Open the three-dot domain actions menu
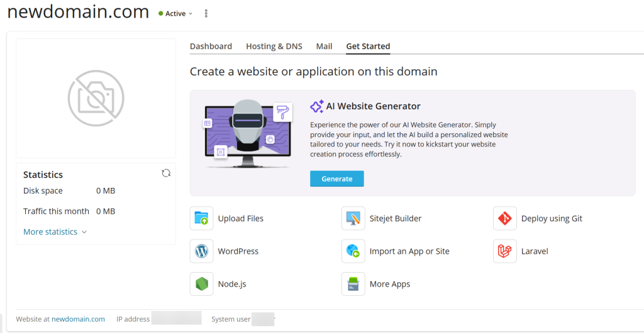The height and width of the screenshot is (333, 644). [206, 14]
